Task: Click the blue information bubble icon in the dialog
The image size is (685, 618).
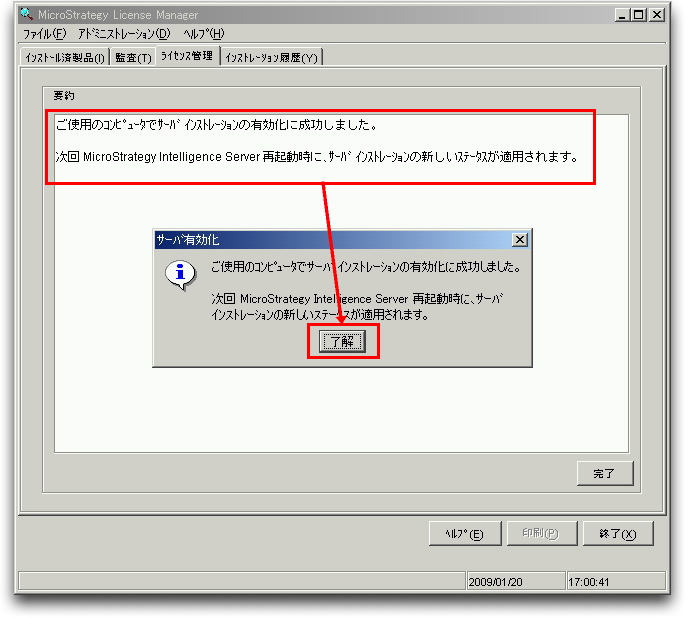Action: 180,275
